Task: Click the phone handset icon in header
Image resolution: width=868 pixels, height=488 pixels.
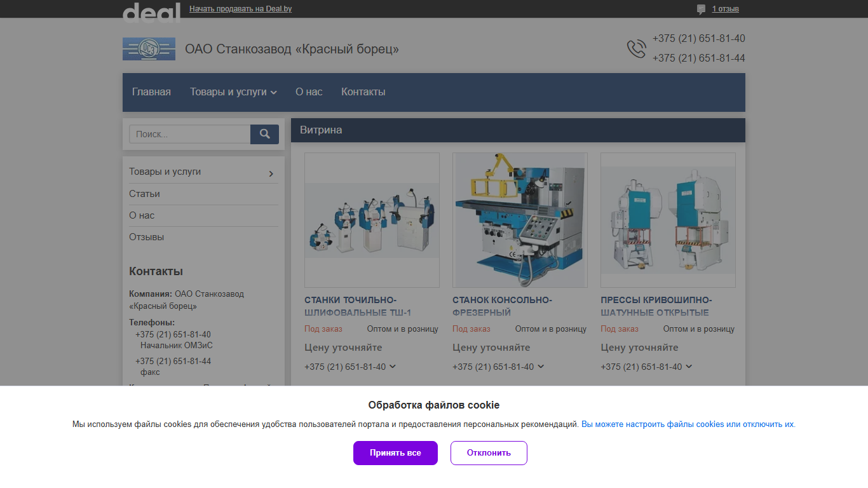Action: coord(636,49)
